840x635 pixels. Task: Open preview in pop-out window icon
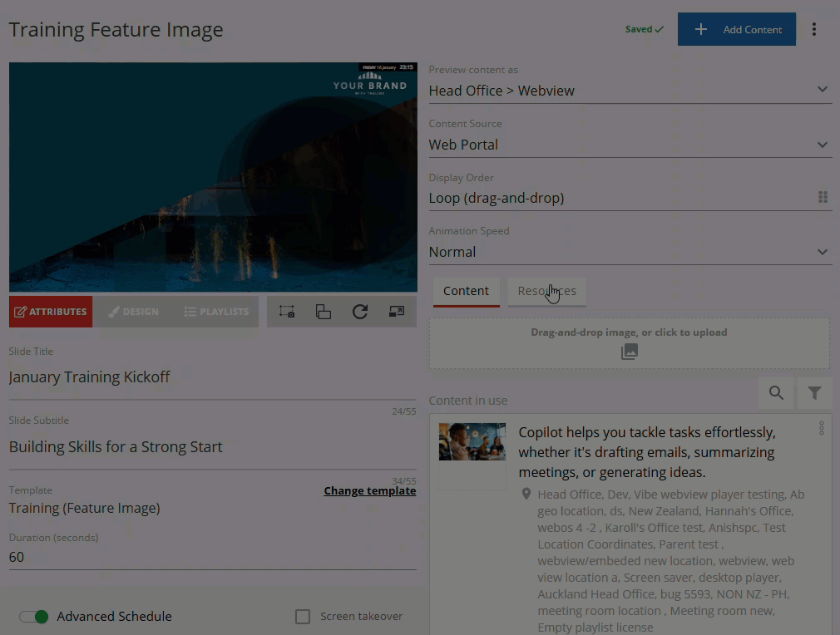(397, 312)
